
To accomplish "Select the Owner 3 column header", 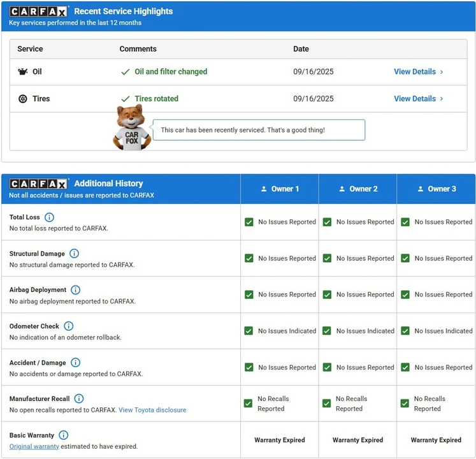I will [436, 189].
